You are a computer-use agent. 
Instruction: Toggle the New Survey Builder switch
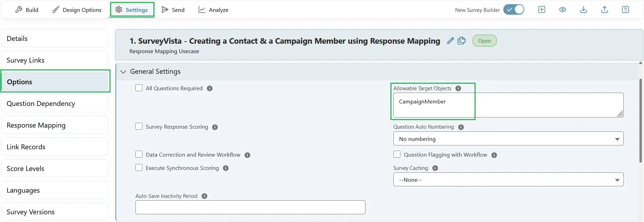coord(514,9)
